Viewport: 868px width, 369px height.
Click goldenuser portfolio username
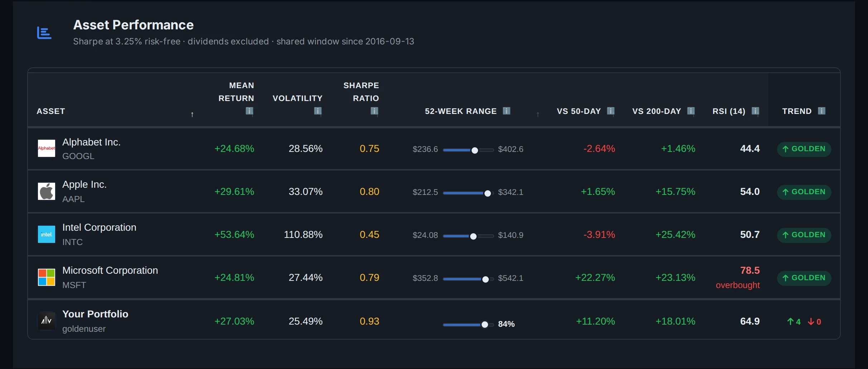(84, 329)
